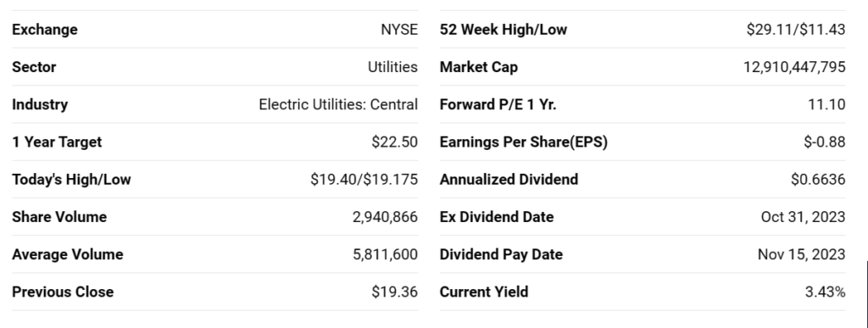Click the Previous Close $19.36 value
The image size is (868, 328).
pos(395,292)
